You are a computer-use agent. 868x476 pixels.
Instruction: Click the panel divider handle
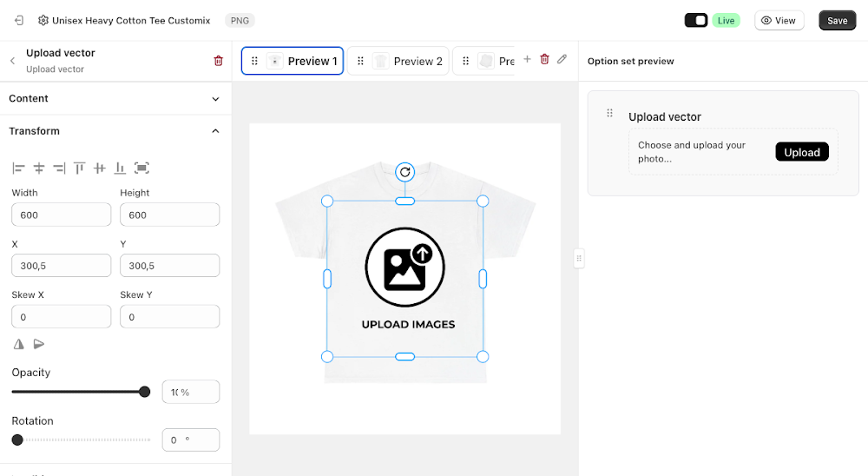point(579,258)
